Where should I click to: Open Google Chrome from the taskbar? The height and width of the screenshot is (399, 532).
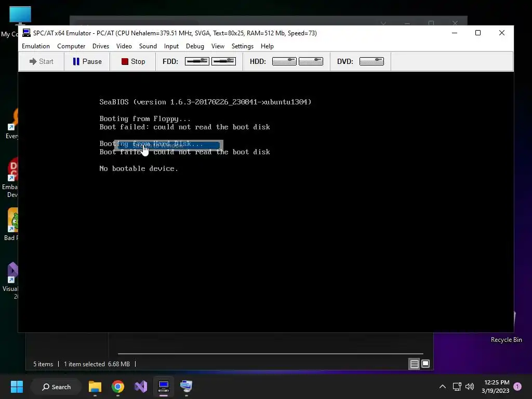tap(118, 387)
